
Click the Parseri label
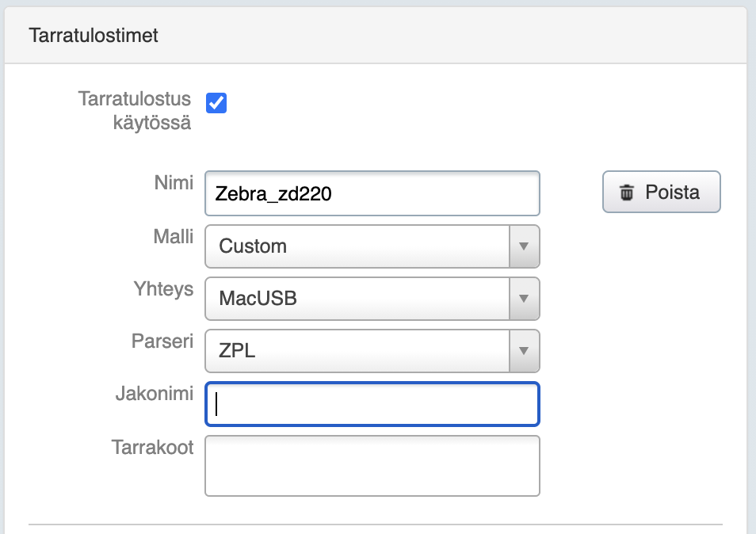point(162,341)
